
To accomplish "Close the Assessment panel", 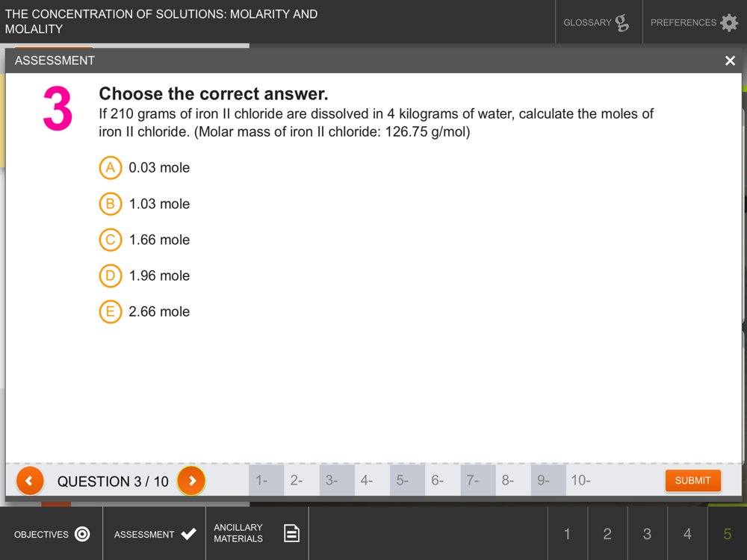I will pos(730,60).
